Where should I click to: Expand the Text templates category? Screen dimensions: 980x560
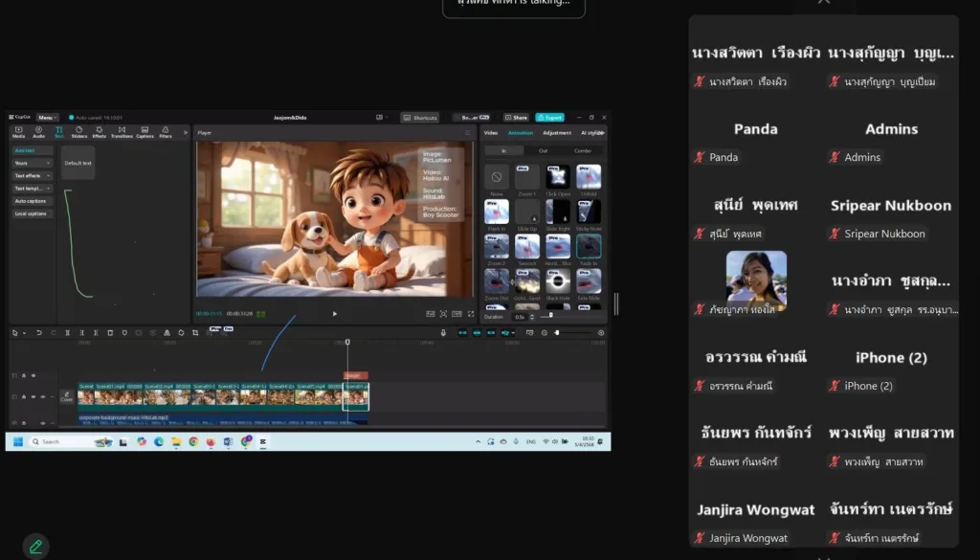pos(33,189)
